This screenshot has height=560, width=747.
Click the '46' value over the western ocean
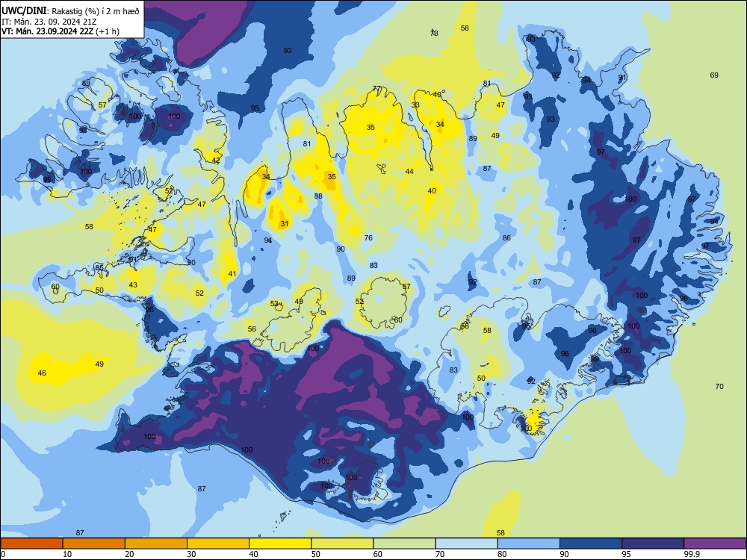click(x=42, y=373)
